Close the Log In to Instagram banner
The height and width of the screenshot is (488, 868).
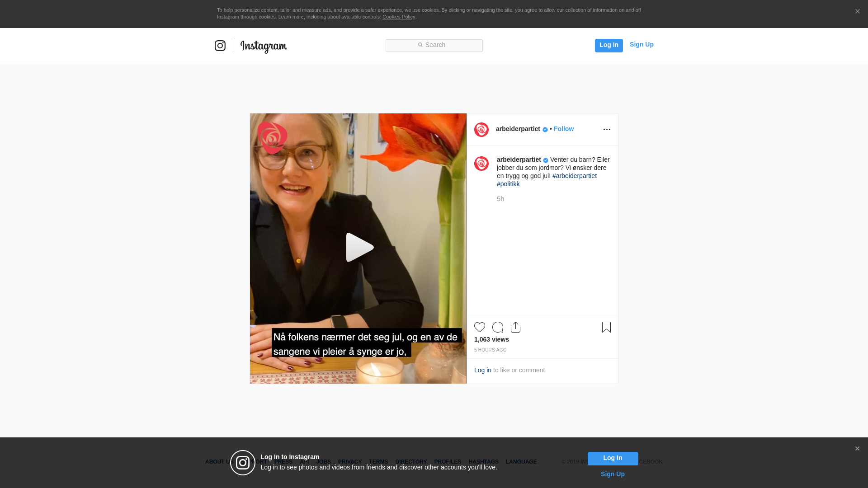[x=857, y=449]
